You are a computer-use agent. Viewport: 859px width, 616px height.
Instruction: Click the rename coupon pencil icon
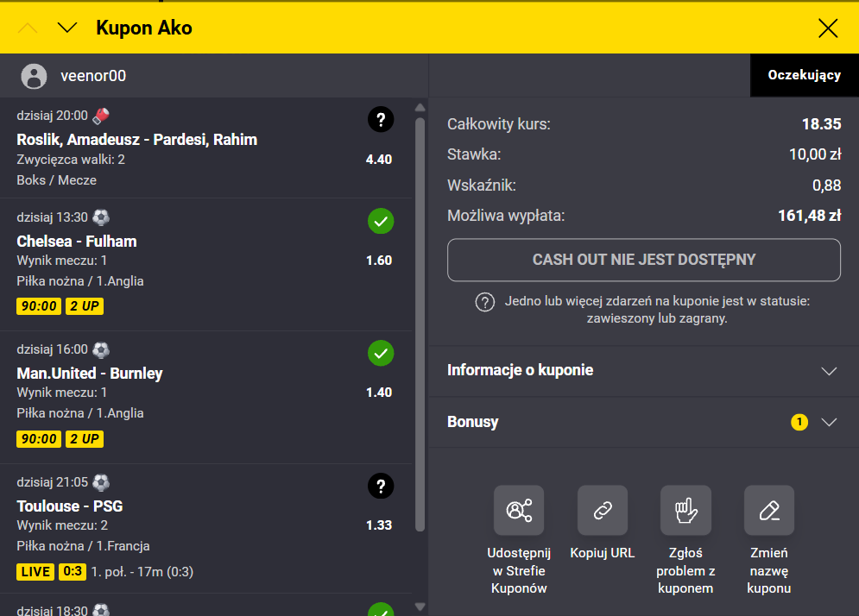(768, 511)
